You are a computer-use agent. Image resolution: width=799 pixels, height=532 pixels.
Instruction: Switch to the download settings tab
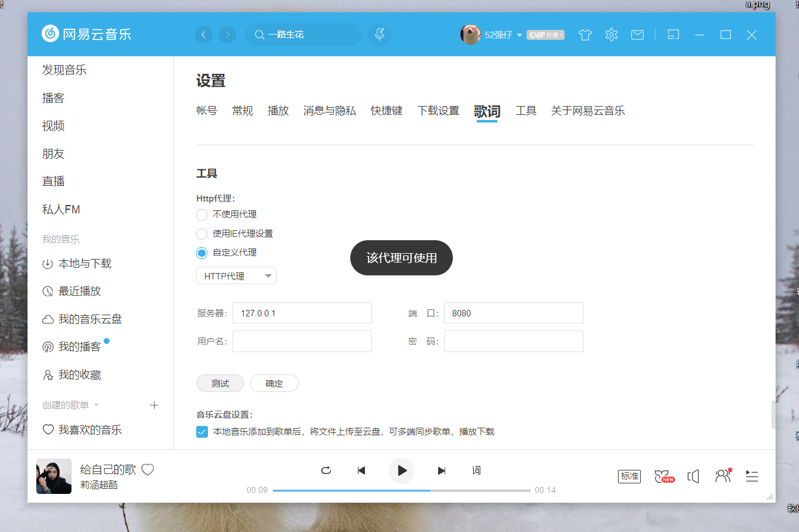pyautogui.click(x=438, y=111)
